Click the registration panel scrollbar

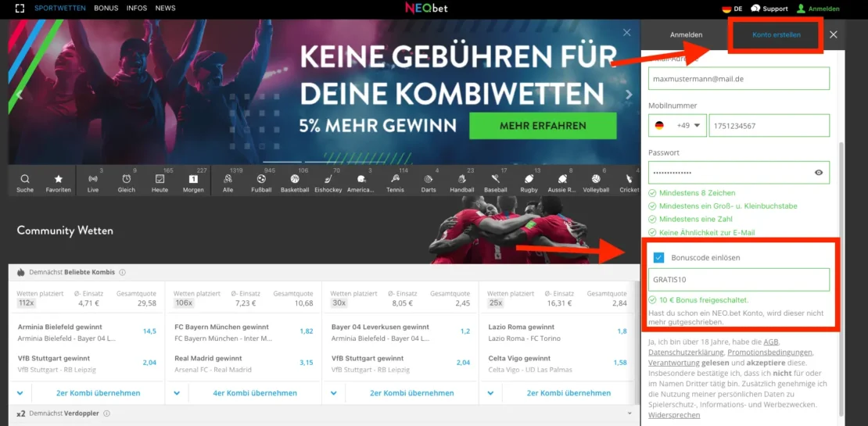click(x=842, y=279)
